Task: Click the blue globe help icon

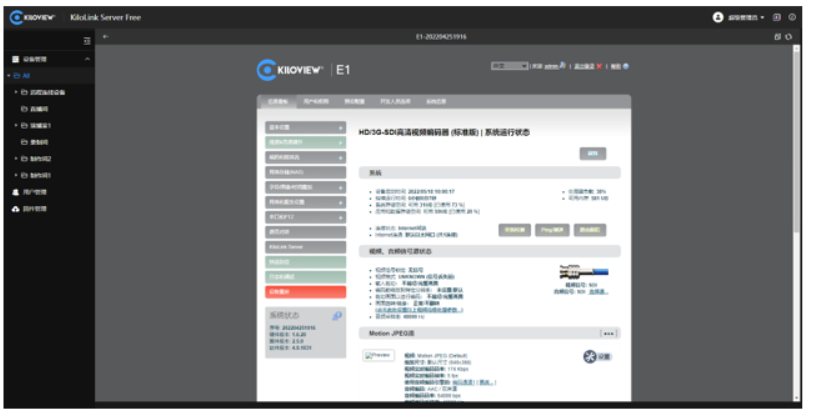Action: [x=626, y=66]
